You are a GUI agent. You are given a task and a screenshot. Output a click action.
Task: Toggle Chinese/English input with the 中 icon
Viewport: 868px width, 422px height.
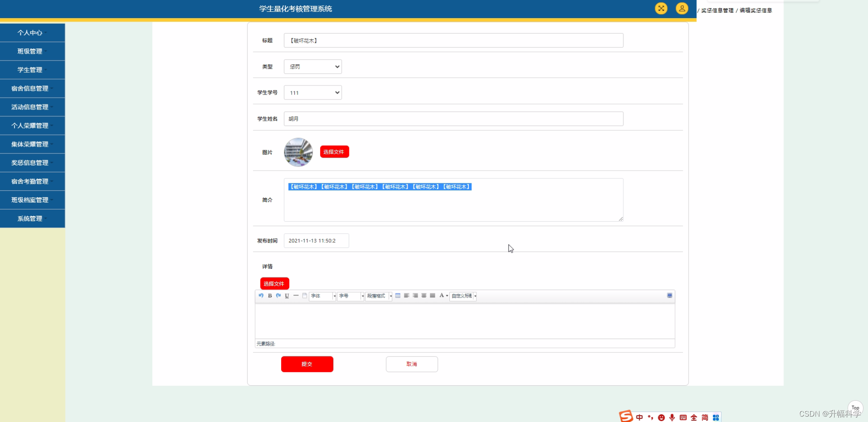click(x=639, y=417)
